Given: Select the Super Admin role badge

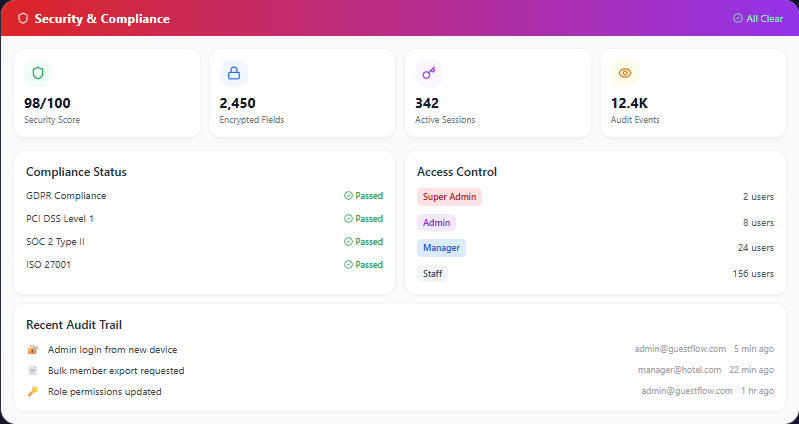Looking at the screenshot, I should tap(449, 197).
